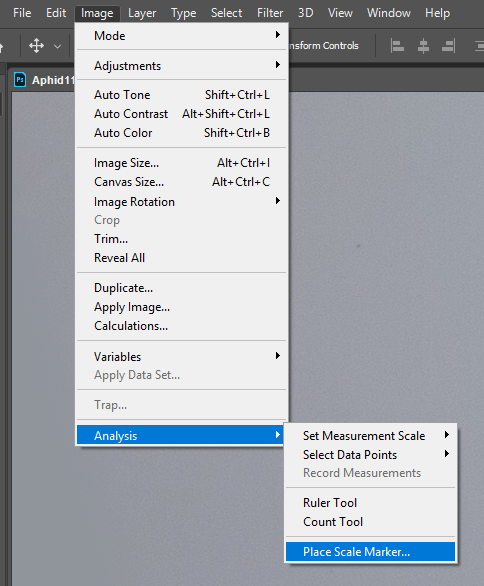Choose Place Scale Marker option
The height and width of the screenshot is (586, 484).
point(370,552)
